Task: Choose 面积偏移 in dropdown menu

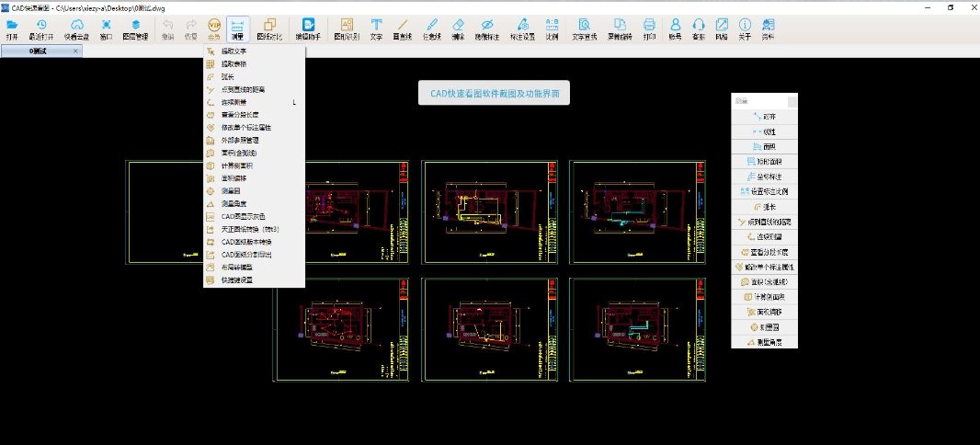Action: click(x=254, y=178)
